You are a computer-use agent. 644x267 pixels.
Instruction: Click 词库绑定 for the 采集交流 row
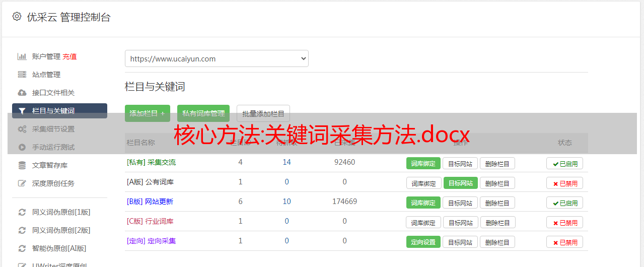[423, 163]
